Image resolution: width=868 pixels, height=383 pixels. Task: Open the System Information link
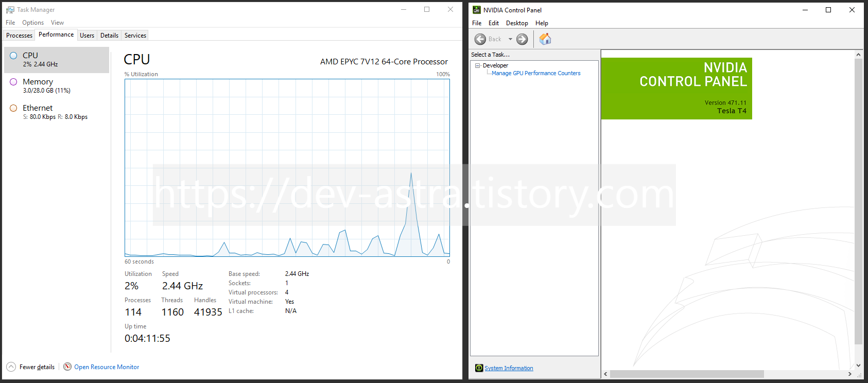pos(509,368)
